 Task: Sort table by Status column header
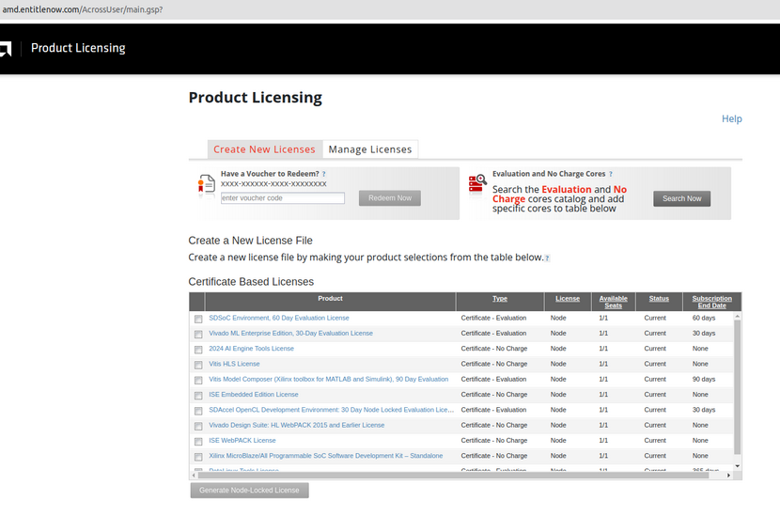(x=659, y=299)
